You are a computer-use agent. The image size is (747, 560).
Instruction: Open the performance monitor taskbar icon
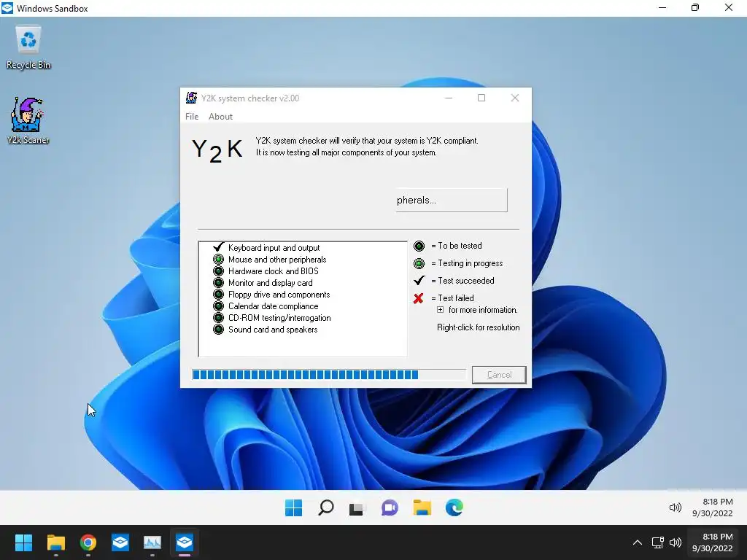[x=152, y=542]
